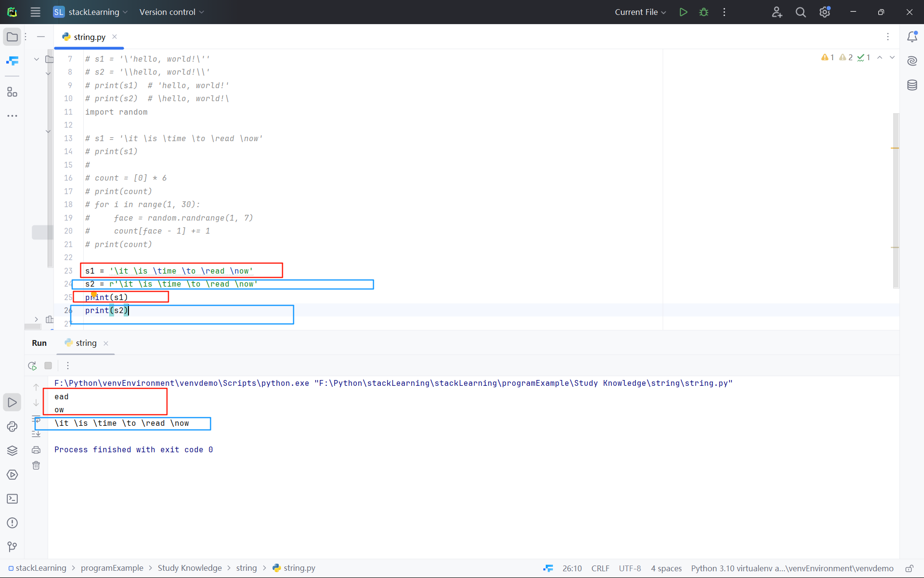This screenshot has width=924, height=578.
Task: Toggle soft-wrap in the run console
Action: point(36,419)
